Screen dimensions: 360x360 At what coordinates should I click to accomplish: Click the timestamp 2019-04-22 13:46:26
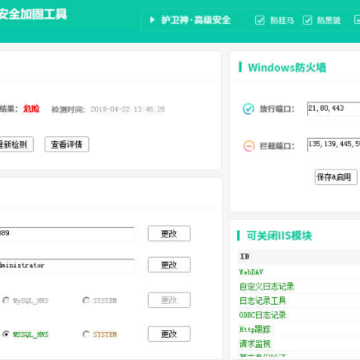click(x=128, y=109)
